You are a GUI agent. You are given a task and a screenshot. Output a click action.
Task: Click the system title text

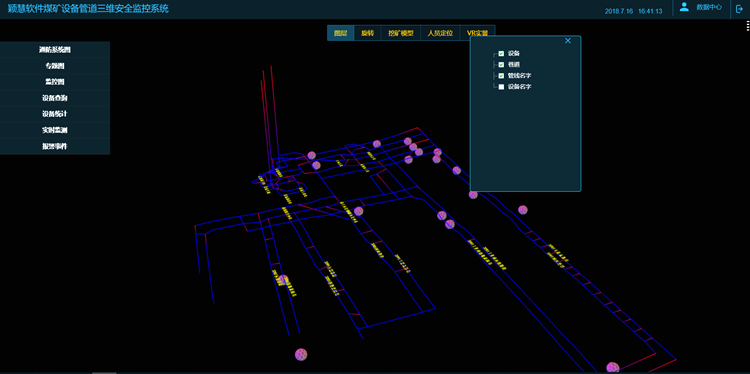pos(88,9)
